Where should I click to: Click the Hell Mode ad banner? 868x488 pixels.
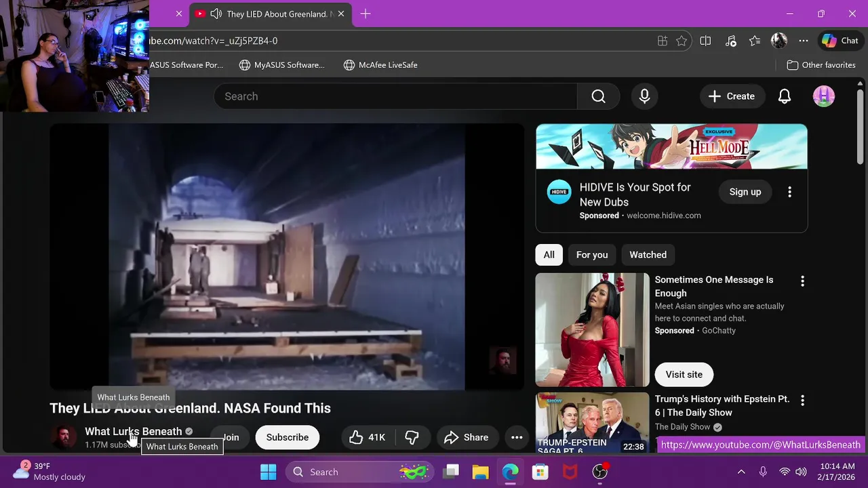[671, 146]
